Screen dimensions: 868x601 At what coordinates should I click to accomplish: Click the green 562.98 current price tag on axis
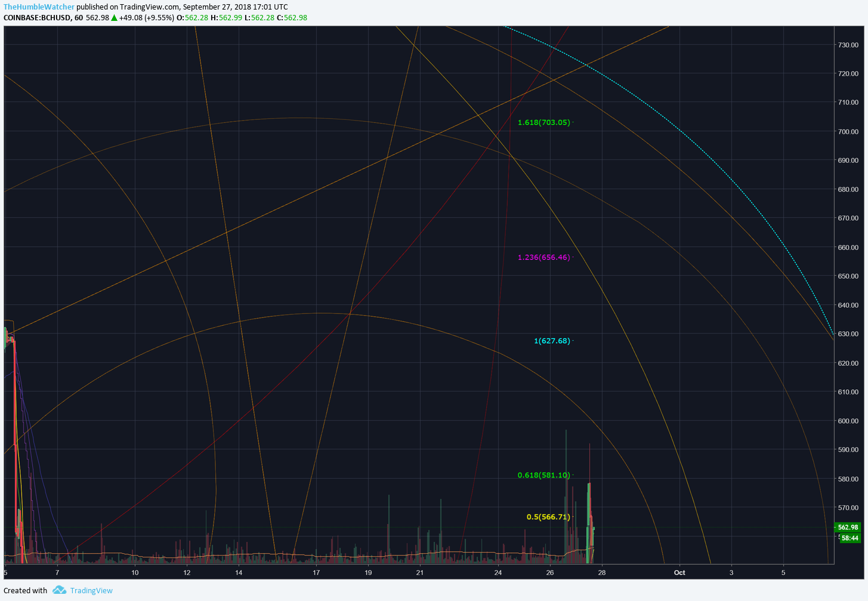[x=848, y=527]
